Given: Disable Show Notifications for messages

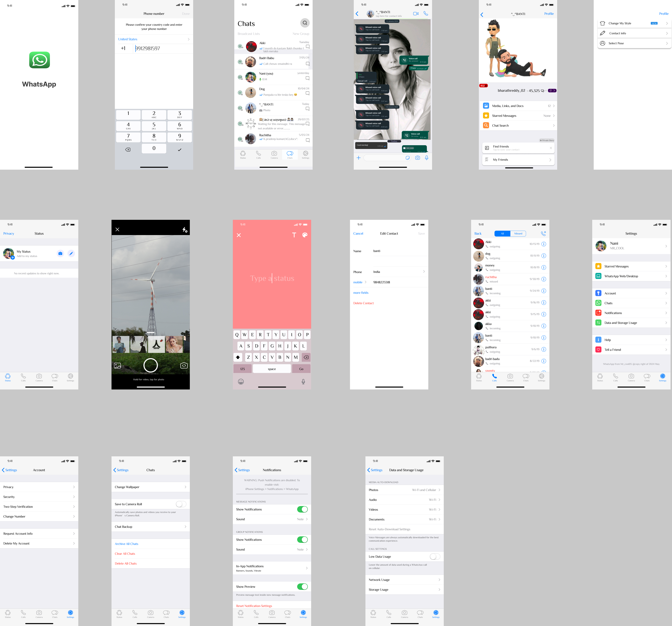Looking at the screenshot, I should point(303,509).
